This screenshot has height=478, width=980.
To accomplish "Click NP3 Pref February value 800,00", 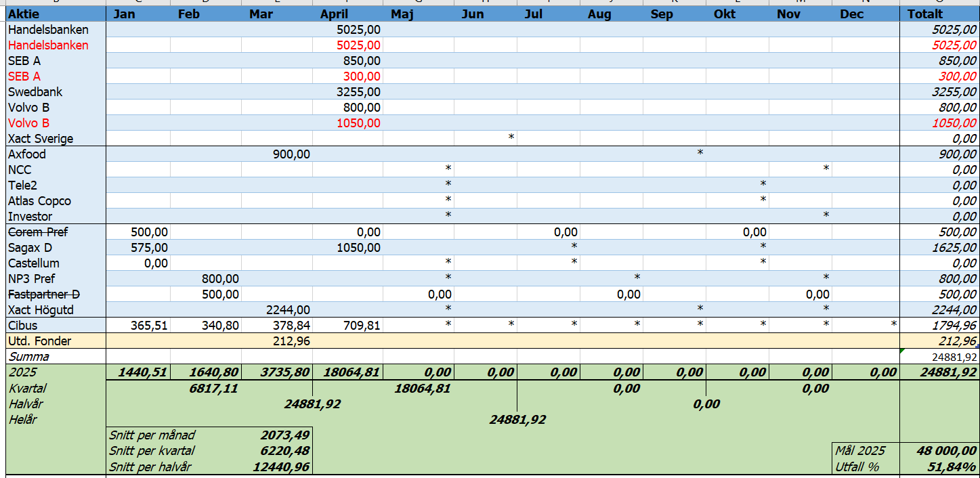I will pos(220,279).
